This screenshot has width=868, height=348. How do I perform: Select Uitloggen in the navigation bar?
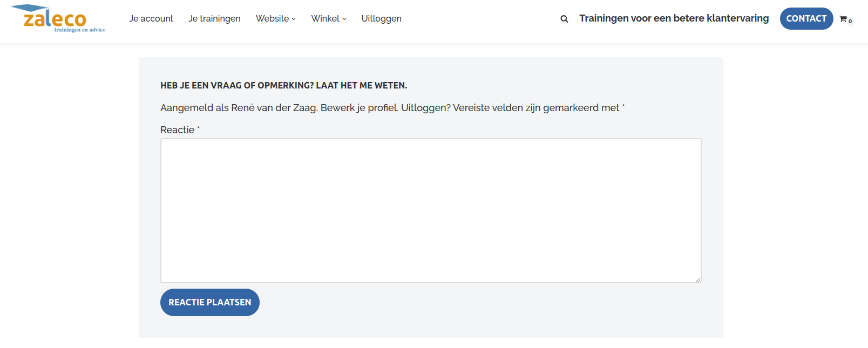click(x=381, y=19)
